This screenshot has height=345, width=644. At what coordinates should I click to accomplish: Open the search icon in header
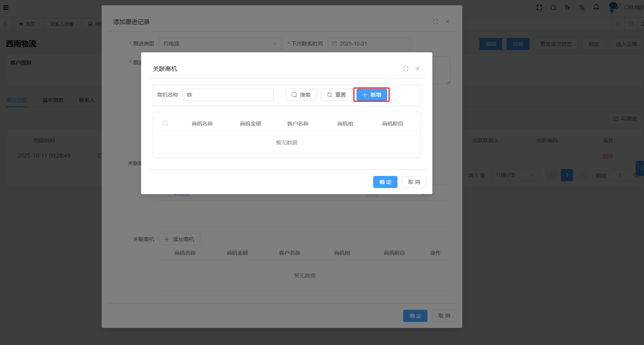coord(553,8)
